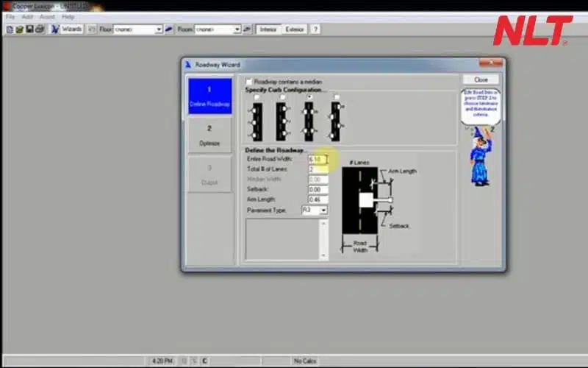Screen dimensions: 588x368
Task: Click the Close button in Roadway Wizard
Action: (x=481, y=79)
